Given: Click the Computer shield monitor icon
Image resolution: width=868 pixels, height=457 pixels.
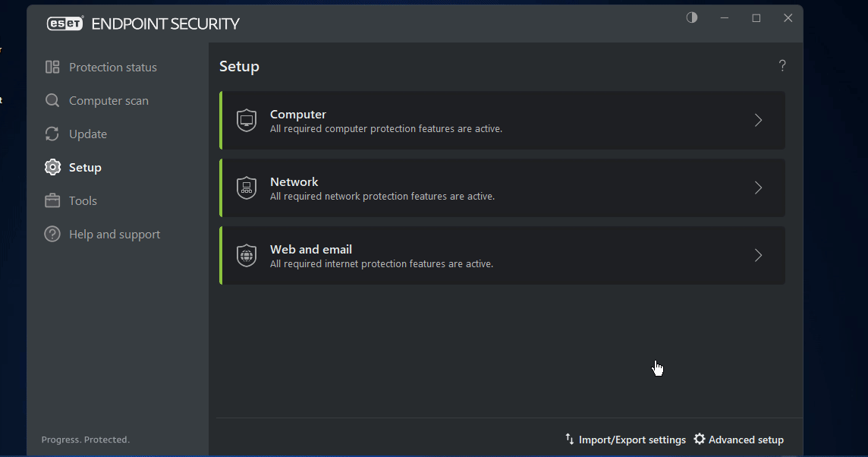Looking at the screenshot, I should 247,121.
